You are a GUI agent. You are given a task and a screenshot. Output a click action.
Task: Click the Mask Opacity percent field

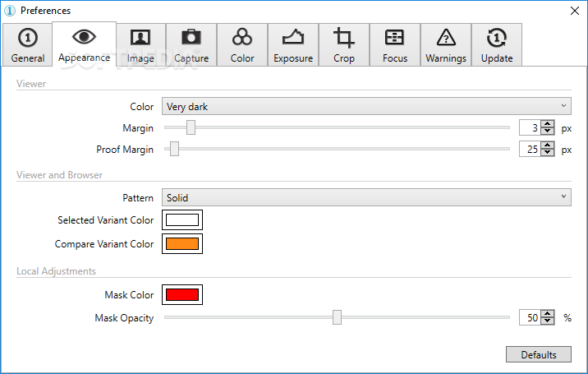pos(531,317)
